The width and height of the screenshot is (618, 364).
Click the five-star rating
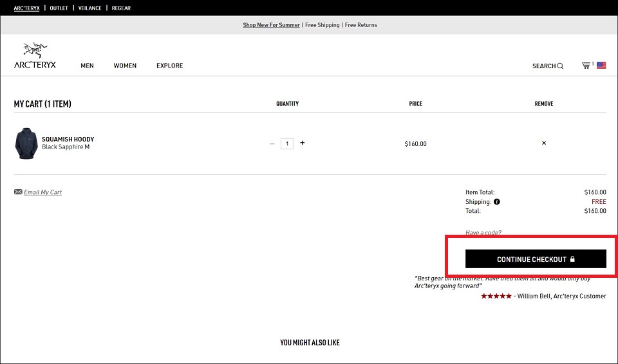pyautogui.click(x=496, y=296)
